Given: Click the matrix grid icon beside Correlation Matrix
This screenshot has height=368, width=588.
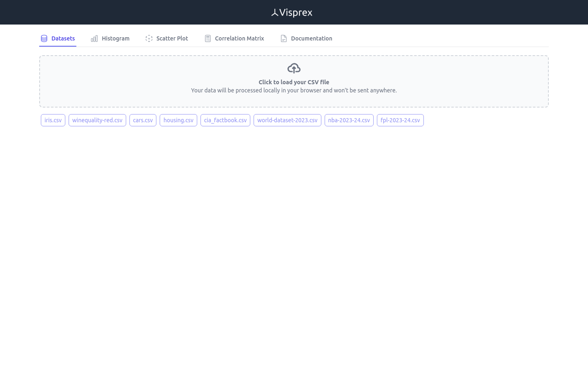Looking at the screenshot, I should (208, 38).
